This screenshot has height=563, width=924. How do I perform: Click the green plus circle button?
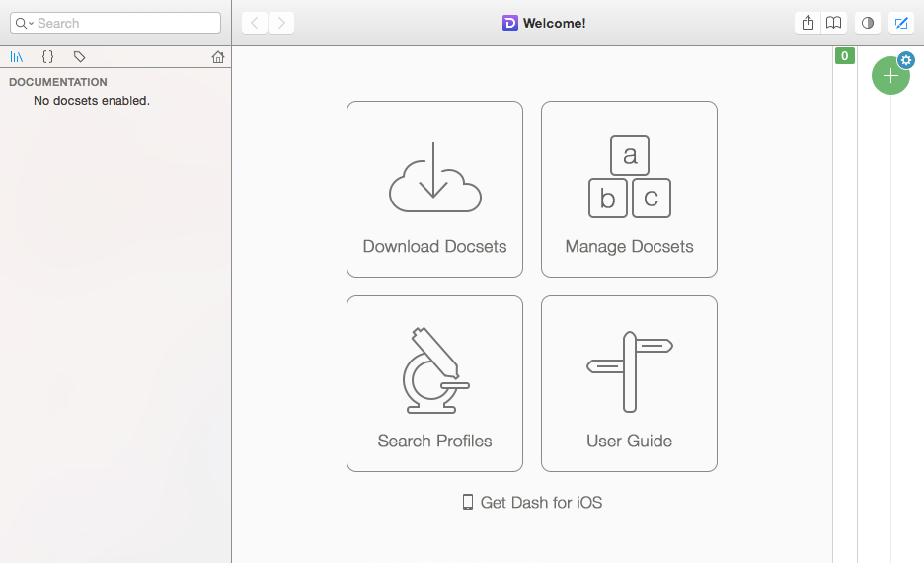point(889,76)
